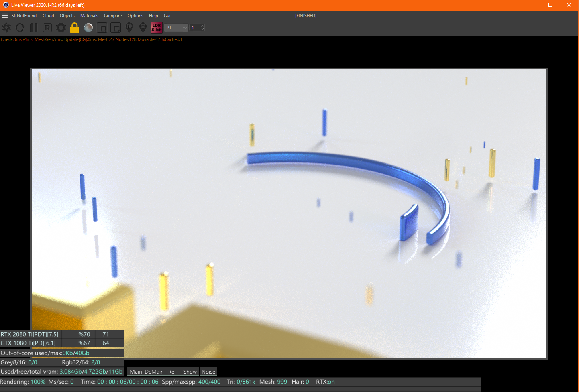Switch to the Shdw pass tab
The height and width of the screenshot is (392, 579).
(190, 372)
